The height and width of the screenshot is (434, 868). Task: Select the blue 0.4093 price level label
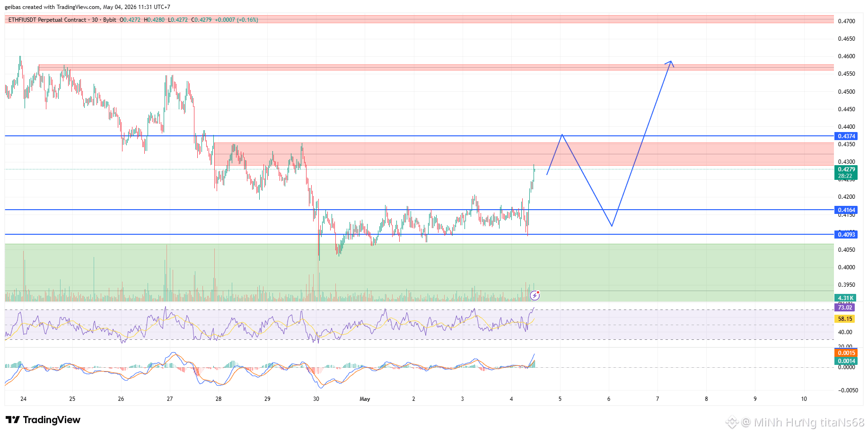tap(846, 235)
